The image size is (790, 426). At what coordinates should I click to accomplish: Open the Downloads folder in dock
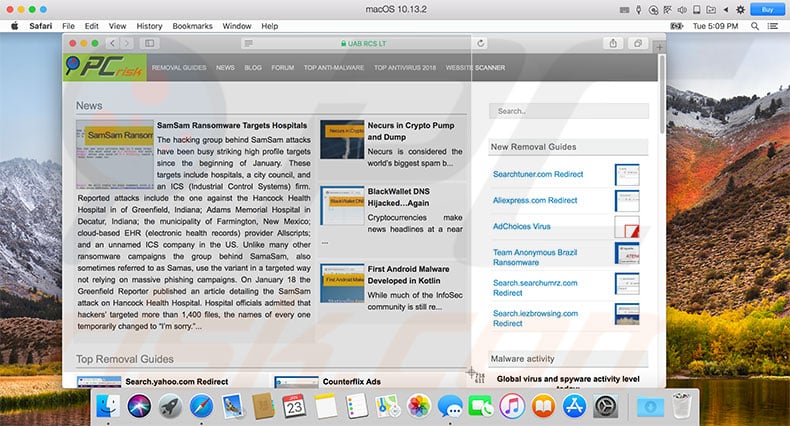(650, 406)
